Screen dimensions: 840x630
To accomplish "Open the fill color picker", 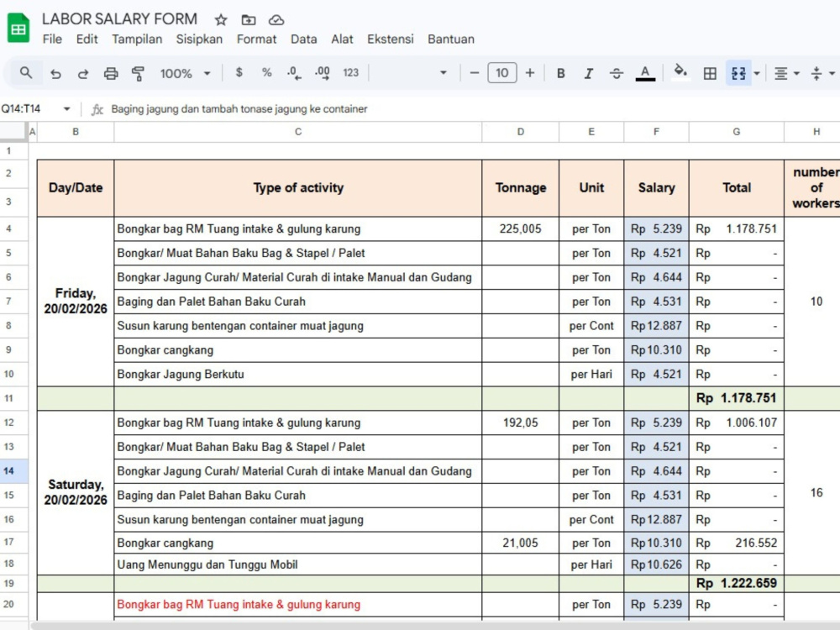I will pyautogui.click(x=680, y=71).
